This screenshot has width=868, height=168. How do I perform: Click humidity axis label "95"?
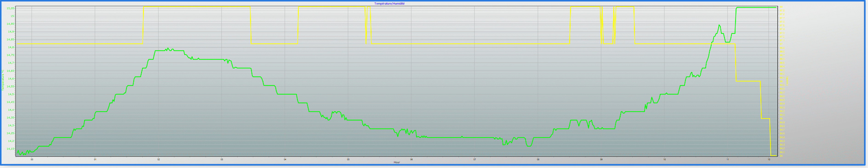point(781,118)
